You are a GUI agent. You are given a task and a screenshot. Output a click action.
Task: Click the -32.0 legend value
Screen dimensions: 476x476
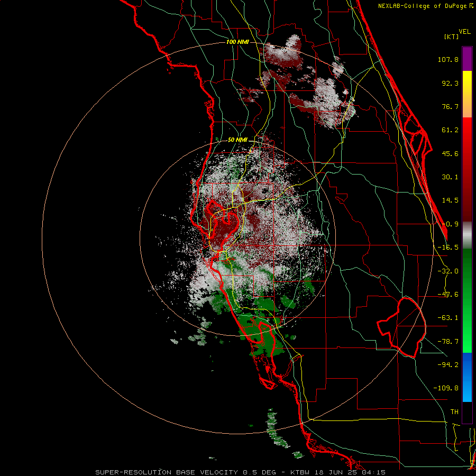click(x=448, y=271)
